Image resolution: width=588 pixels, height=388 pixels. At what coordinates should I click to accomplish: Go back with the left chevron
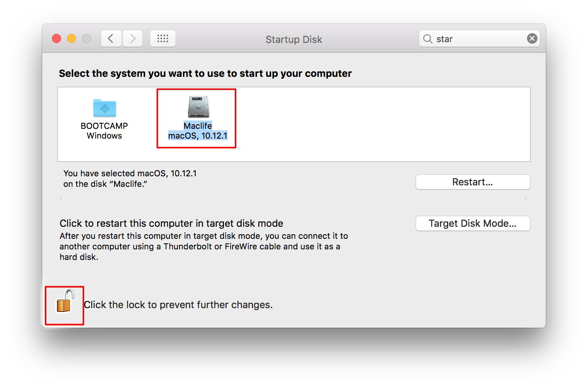(x=111, y=38)
